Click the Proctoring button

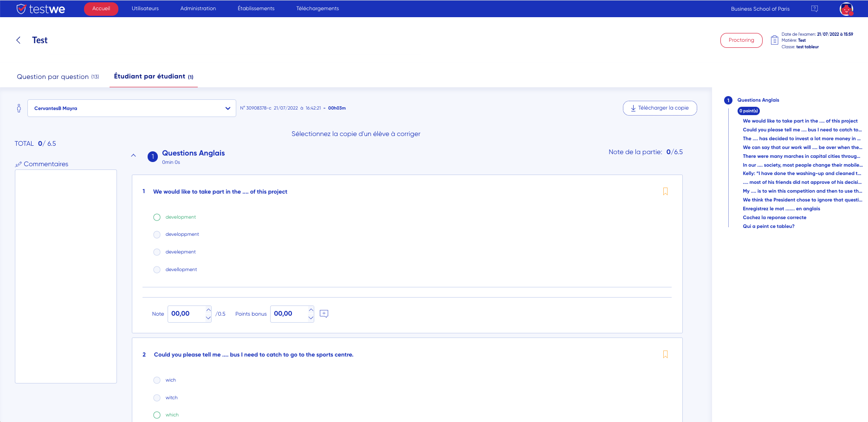coord(741,40)
